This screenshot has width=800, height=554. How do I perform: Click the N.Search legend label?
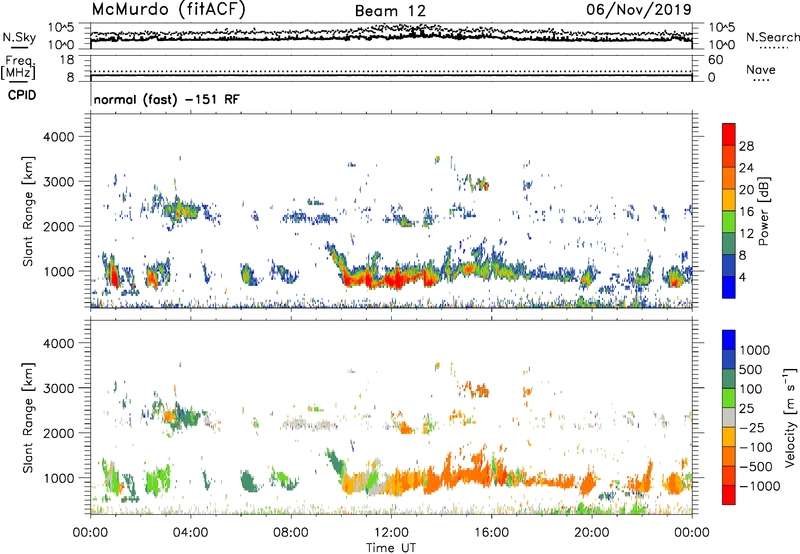tap(772, 37)
